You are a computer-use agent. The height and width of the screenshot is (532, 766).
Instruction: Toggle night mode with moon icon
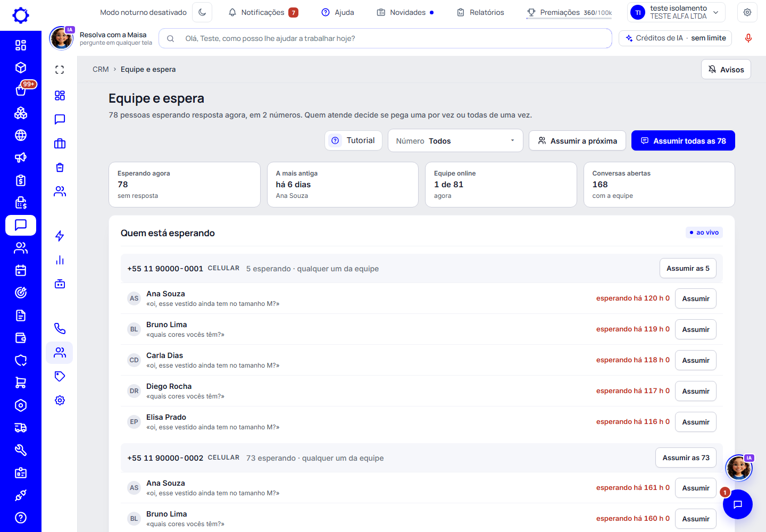[202, 12]
